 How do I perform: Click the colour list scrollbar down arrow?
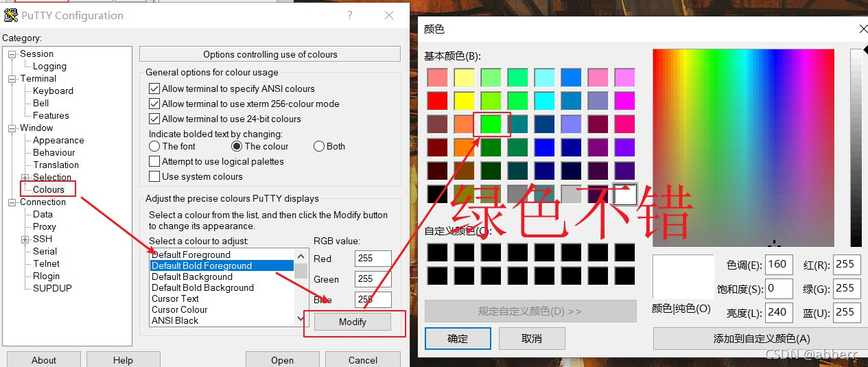point(301,320)
